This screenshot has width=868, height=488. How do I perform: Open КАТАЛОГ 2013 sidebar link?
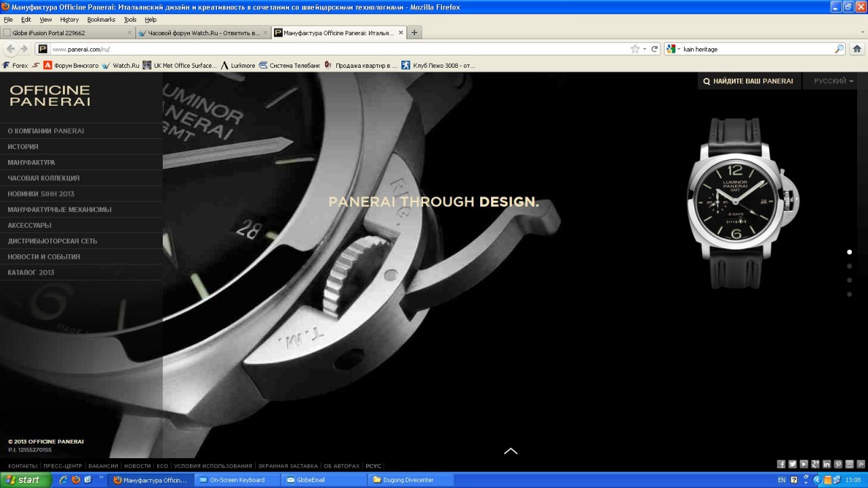click(31, 272)
